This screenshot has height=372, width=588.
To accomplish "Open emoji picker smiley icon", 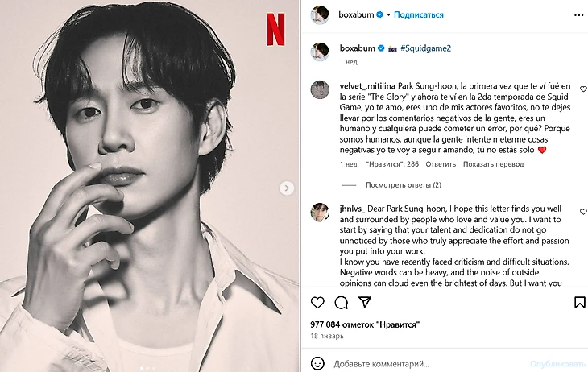I will coord(317,363).
